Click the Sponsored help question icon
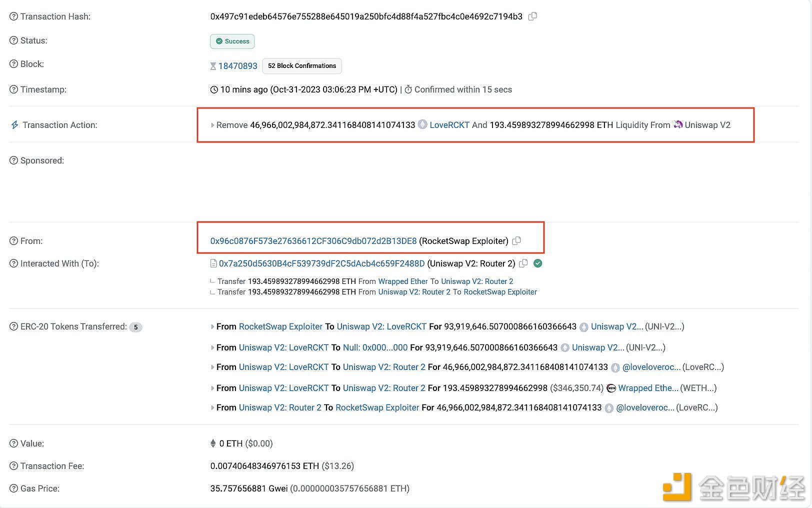The width and height of the screenshot is (812, 508). coord(13,160)
